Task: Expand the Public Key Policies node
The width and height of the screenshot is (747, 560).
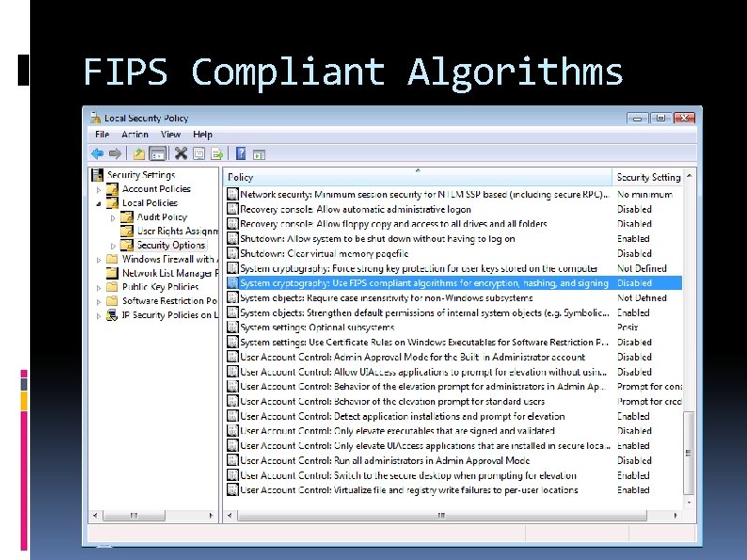Action: click(99, 288)
